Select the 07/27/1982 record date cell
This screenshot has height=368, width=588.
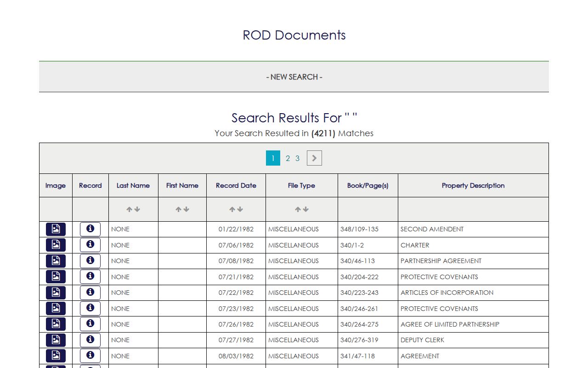click(x=236, y=340)
